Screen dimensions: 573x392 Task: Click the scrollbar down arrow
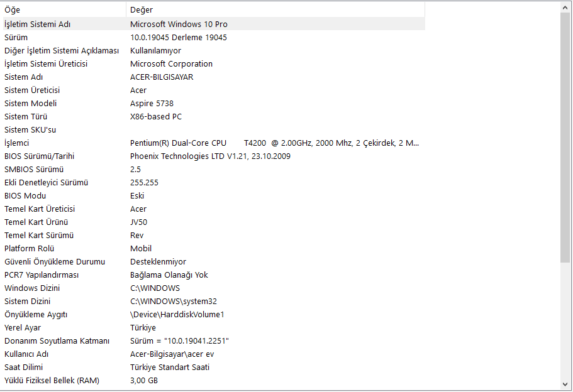pos(565,384)
